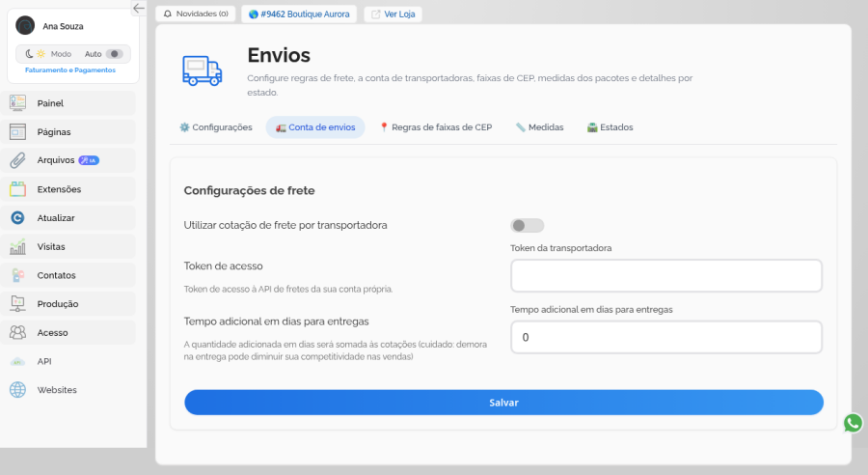This screenshot has height=475, width=868.
Task: Click gear icon on Configurações tab
Action: point(184,127)
